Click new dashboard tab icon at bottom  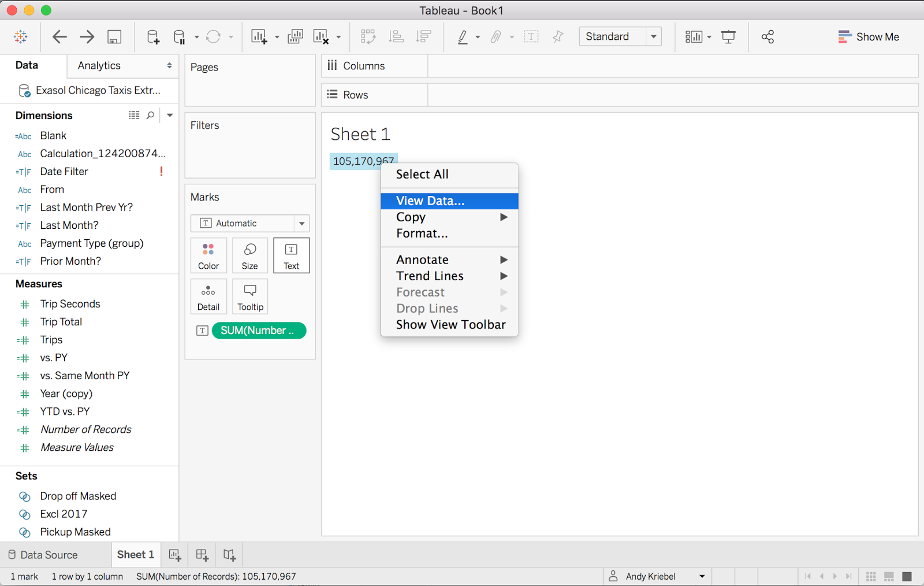[x=202, y=555]
